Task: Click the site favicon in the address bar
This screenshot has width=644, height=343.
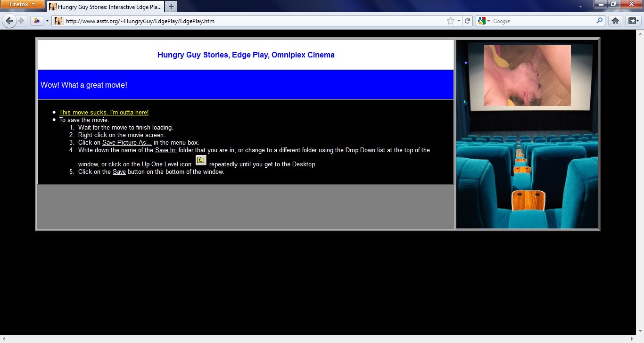Action: (58, 21)
